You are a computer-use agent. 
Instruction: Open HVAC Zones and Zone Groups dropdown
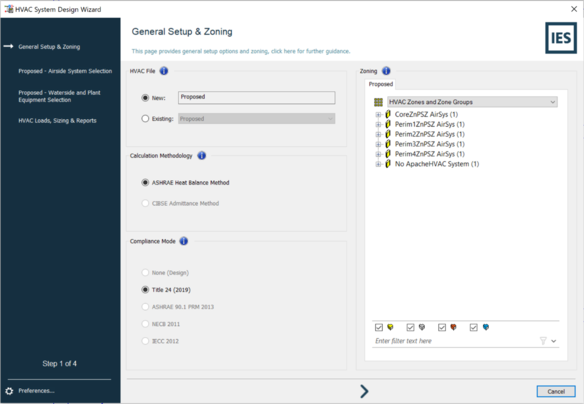pyautogui.click(x=472, y=102)
